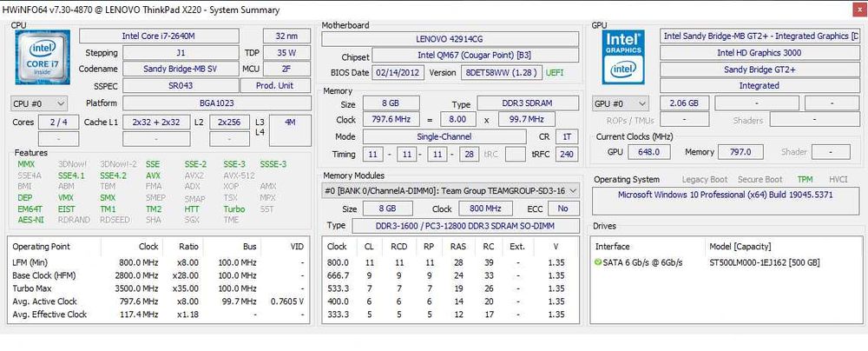Screen dimensions: 868x351
Task: Click the GPU memory clock 797.0 value
Action: [x=740, y=152]
